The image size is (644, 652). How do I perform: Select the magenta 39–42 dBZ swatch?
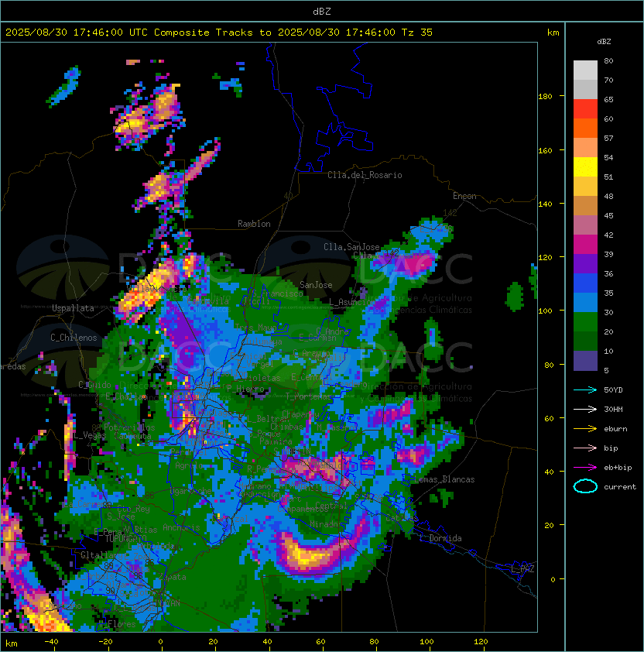pyautogui.click(x=585, y=244)
